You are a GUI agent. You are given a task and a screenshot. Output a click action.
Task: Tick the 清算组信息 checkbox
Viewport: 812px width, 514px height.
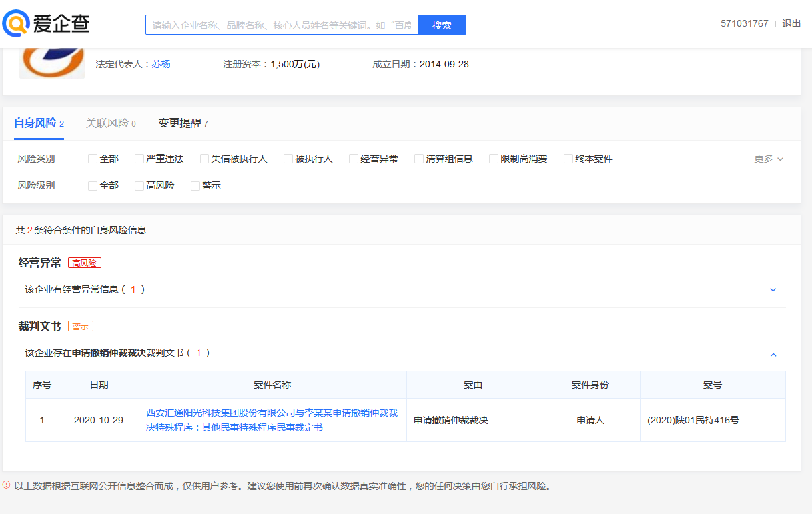click(x=419, y=159)
